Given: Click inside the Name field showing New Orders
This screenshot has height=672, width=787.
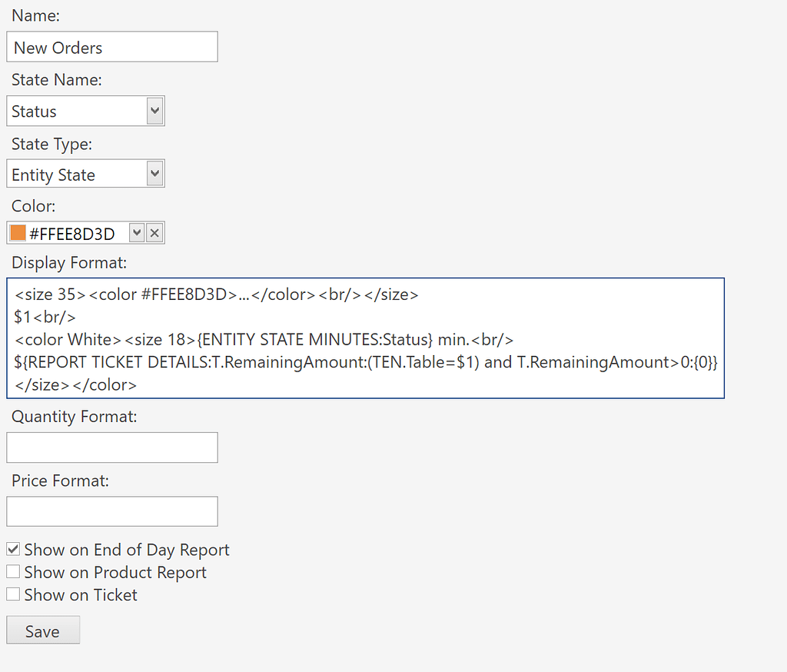Looking at the screenshot, I should (111, 46).
